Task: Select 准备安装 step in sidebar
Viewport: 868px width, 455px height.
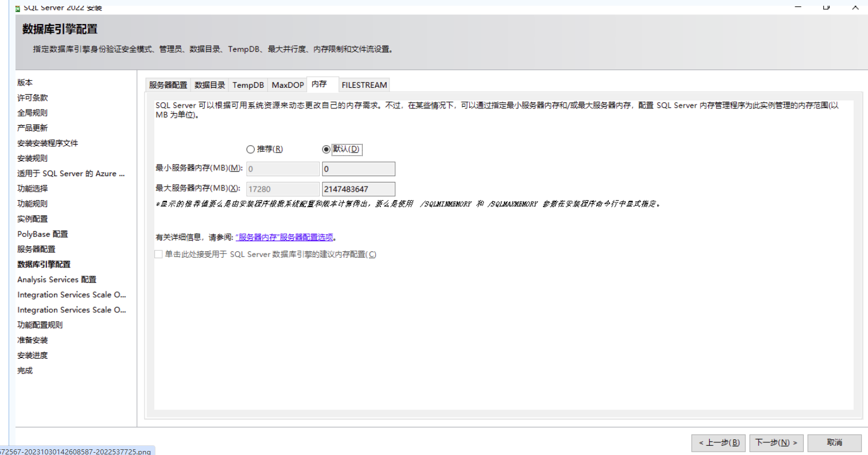Action: point(33,340)
